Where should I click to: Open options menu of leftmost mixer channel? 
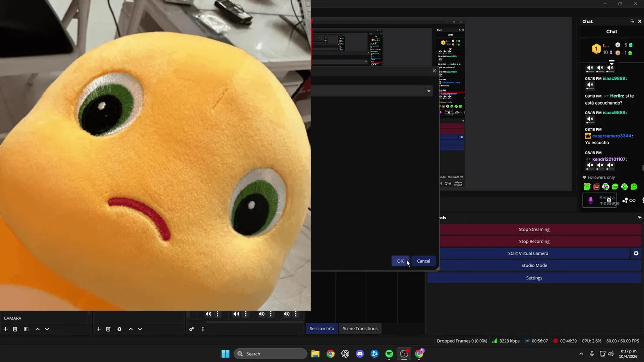[218, 314]
